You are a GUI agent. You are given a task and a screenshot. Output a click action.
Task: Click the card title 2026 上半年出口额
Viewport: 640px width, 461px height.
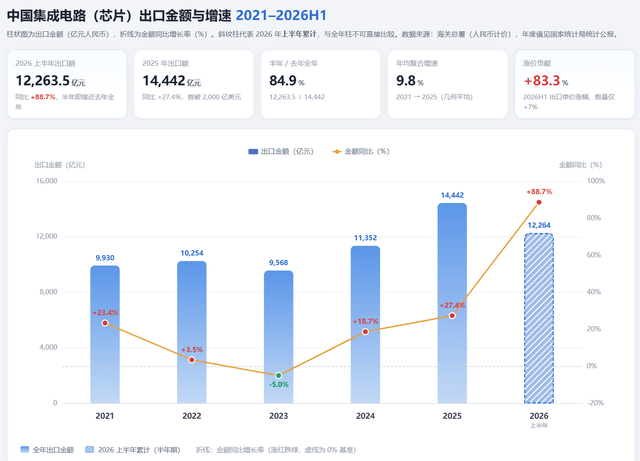(45, 63)
